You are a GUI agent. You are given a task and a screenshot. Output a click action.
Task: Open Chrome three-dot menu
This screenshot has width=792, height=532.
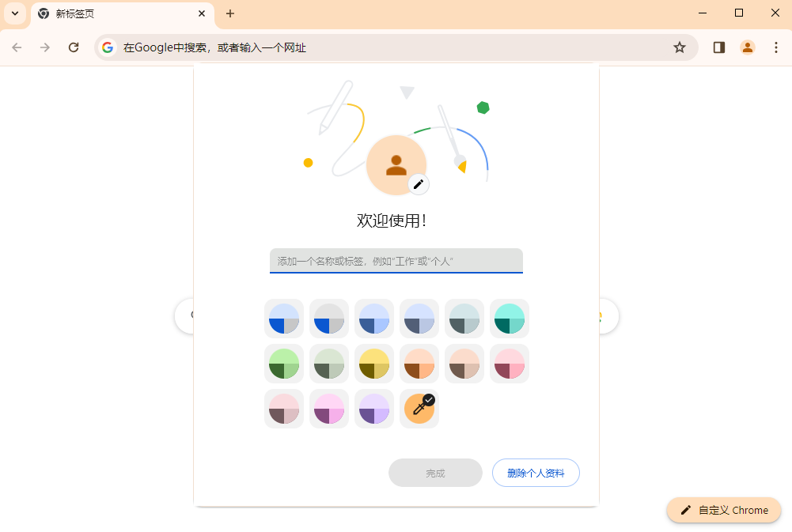(776, 47)
